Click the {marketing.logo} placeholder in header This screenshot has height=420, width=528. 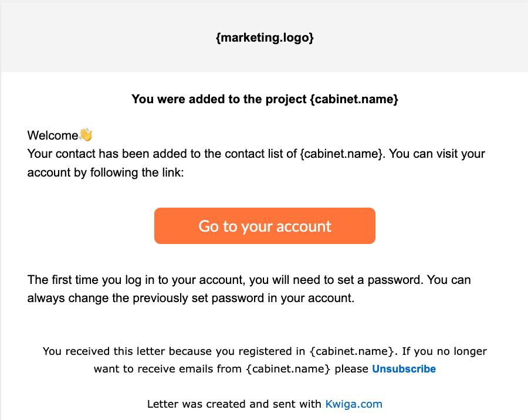tap(265, 38)
